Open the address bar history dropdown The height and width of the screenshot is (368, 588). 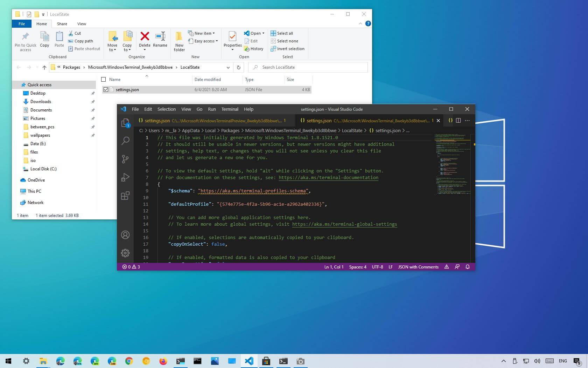228,67
